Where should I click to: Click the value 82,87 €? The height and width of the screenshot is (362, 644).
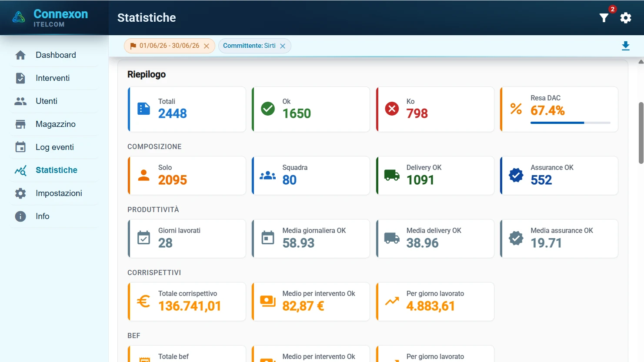pos(304,306)
